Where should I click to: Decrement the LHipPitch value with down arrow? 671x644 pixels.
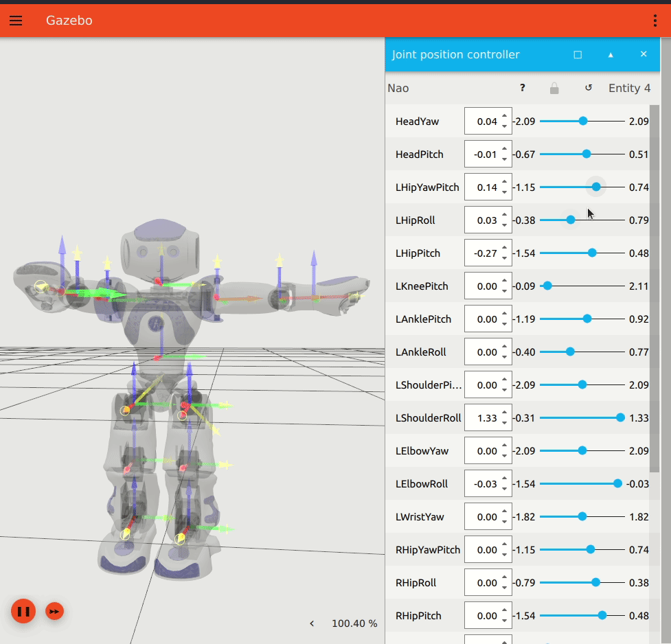(x=505, y=258)
